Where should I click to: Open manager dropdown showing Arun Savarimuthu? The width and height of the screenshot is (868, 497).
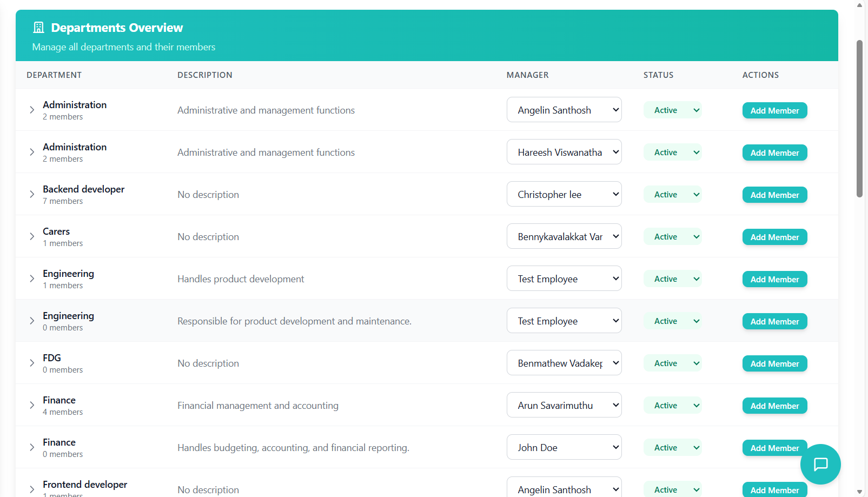(564, 405)
